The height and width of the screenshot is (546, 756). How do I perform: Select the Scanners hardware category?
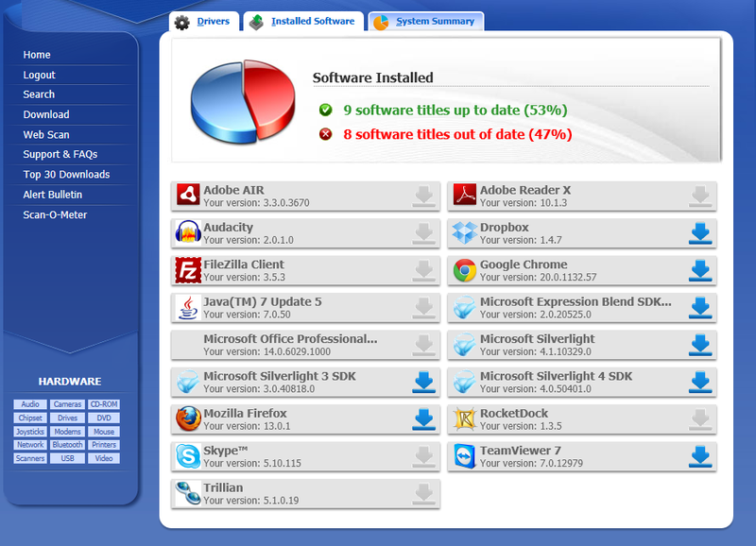(x=30, y=458)
